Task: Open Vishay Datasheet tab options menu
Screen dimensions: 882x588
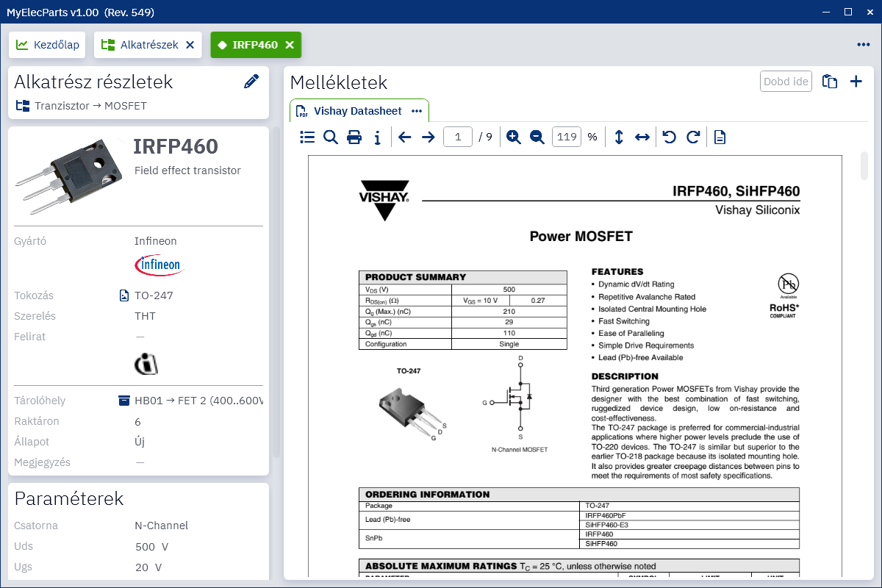Action: tap(417, 111)
